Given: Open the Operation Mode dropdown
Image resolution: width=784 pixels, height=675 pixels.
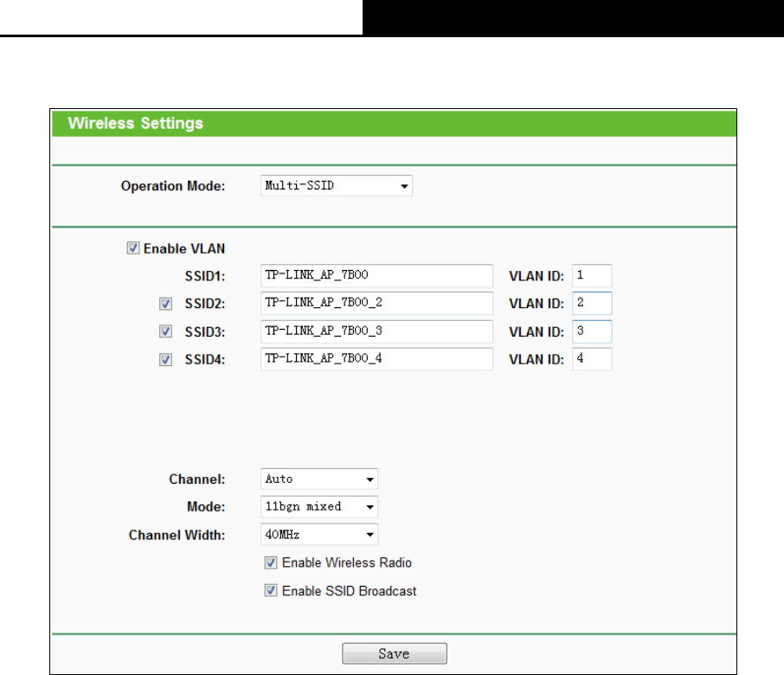Looking at the screenshot, I should click(x=337, y=185).
